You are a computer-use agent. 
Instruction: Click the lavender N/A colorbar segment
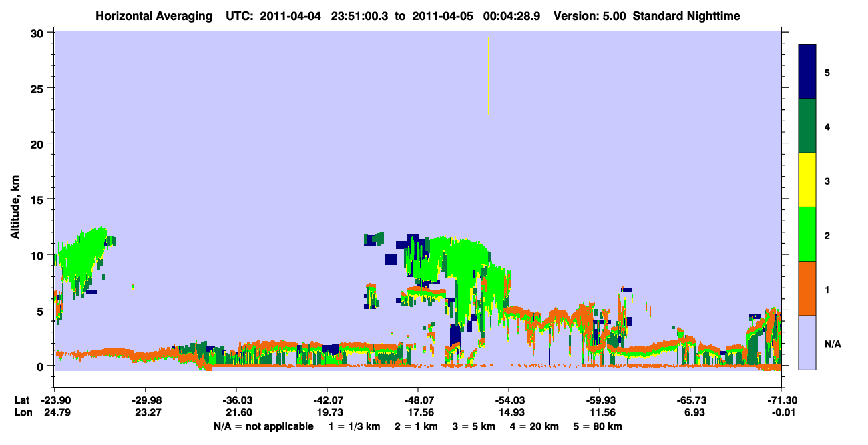click(807, 342)
